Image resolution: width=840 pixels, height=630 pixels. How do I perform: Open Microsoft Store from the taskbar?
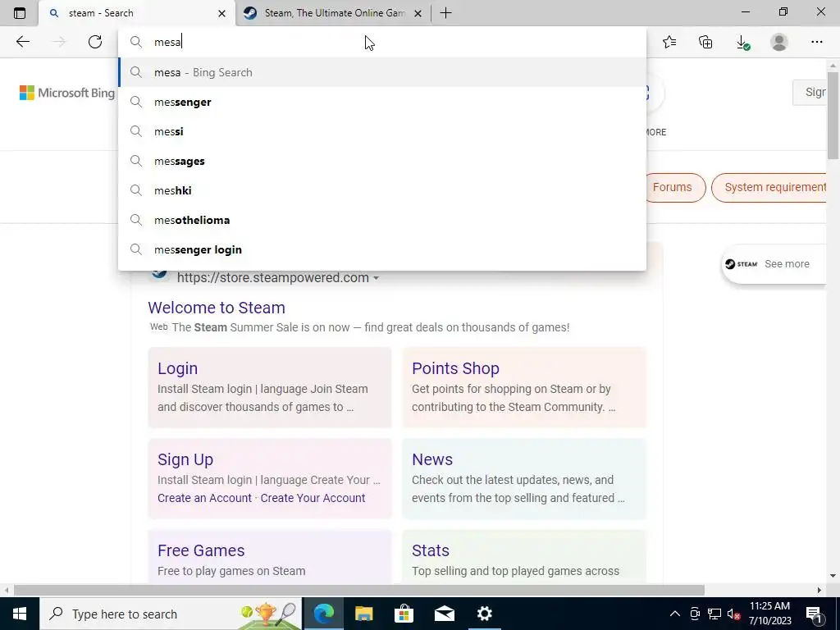(404, 614)
